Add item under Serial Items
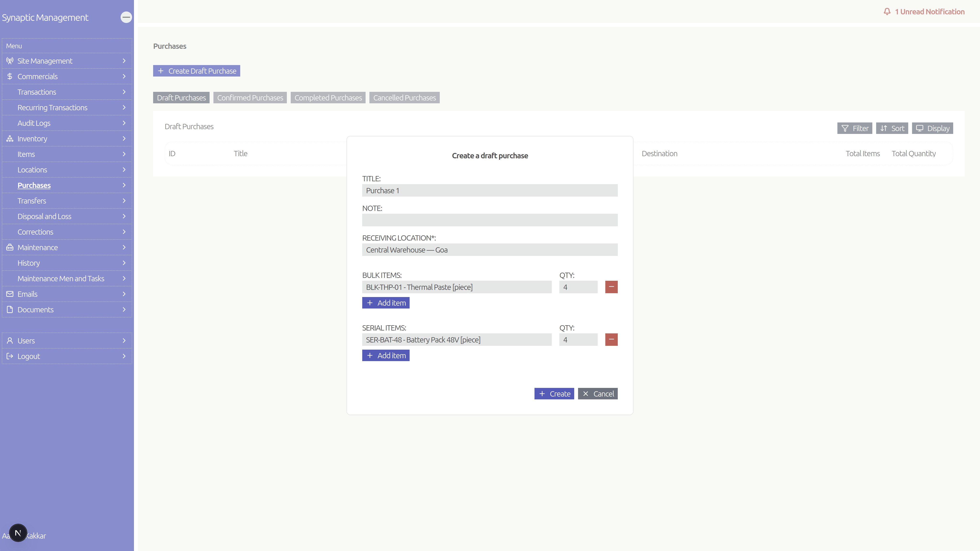980x551 pixels. coord(386,356)
